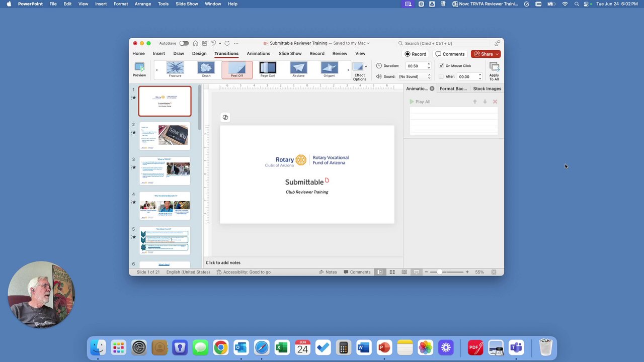Open the Design ribbon tab
This screenshot has width=644, height=362.
(x=199, y=53)
